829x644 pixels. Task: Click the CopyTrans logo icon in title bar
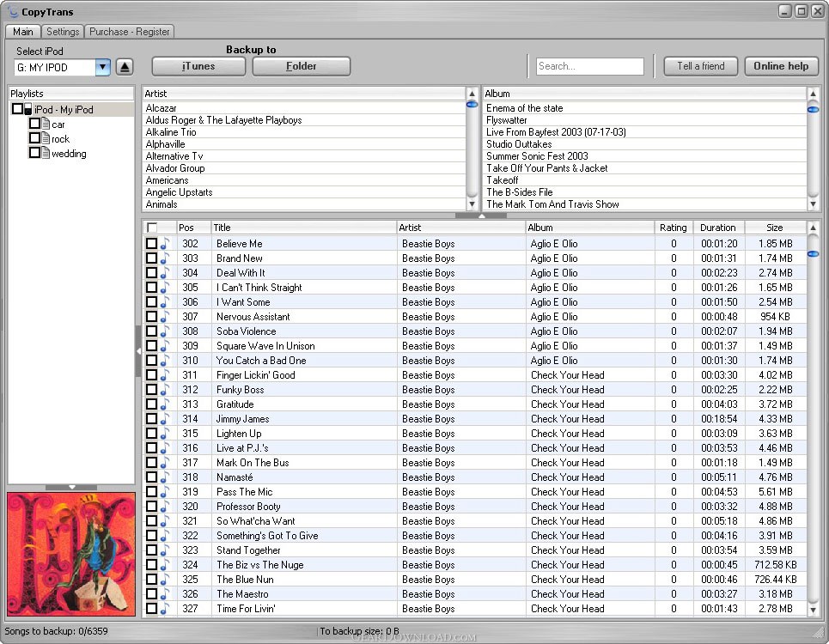12,11
